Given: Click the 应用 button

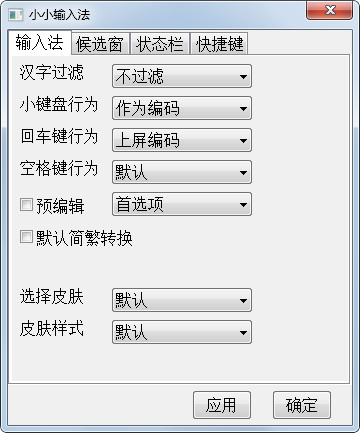Looking at the screenshot, I should pyautogui.click(x=222, y=405).
